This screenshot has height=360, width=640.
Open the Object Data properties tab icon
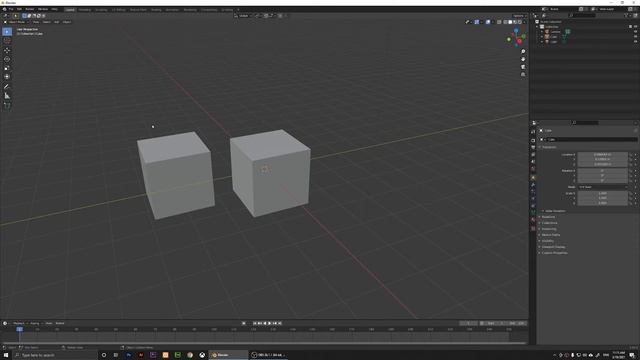point(533,213)
